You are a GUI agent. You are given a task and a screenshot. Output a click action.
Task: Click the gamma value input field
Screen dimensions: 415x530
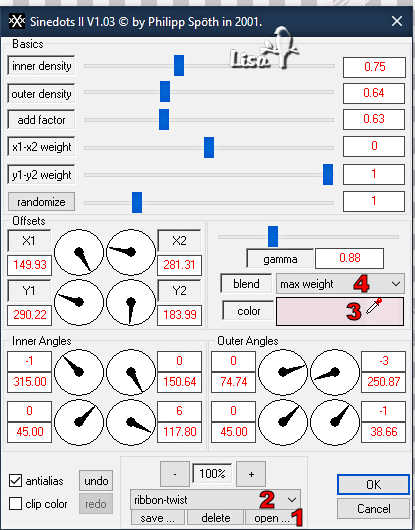coord(349,258)
